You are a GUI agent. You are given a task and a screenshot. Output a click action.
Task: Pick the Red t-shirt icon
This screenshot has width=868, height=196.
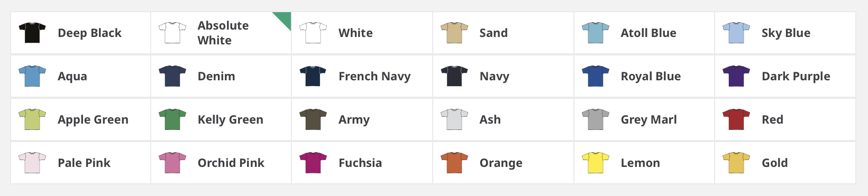tap(736, 119)
